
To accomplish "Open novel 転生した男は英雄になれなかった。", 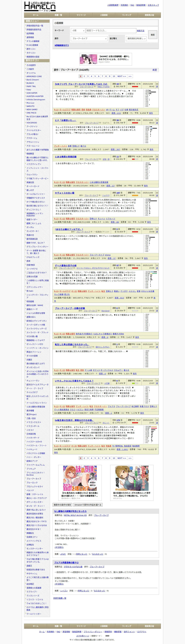I will (72, 345).
